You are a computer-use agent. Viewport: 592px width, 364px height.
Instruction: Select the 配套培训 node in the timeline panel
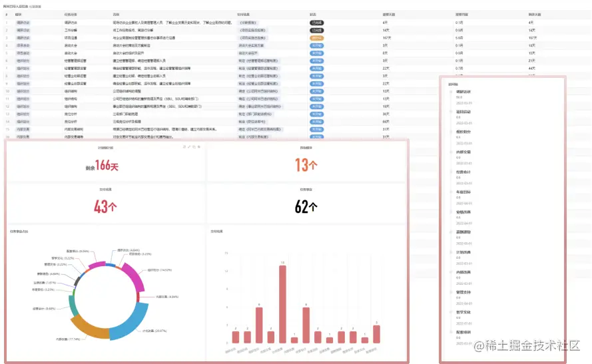point(463,332)
